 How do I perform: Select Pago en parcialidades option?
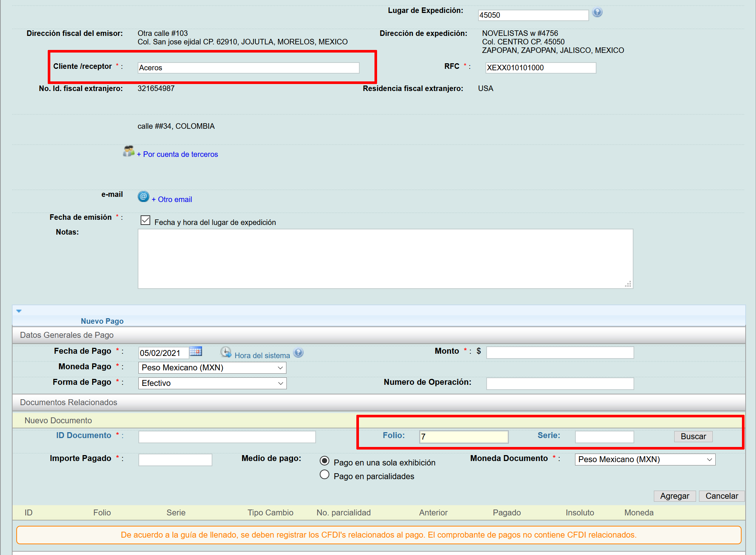click(325, 475)
